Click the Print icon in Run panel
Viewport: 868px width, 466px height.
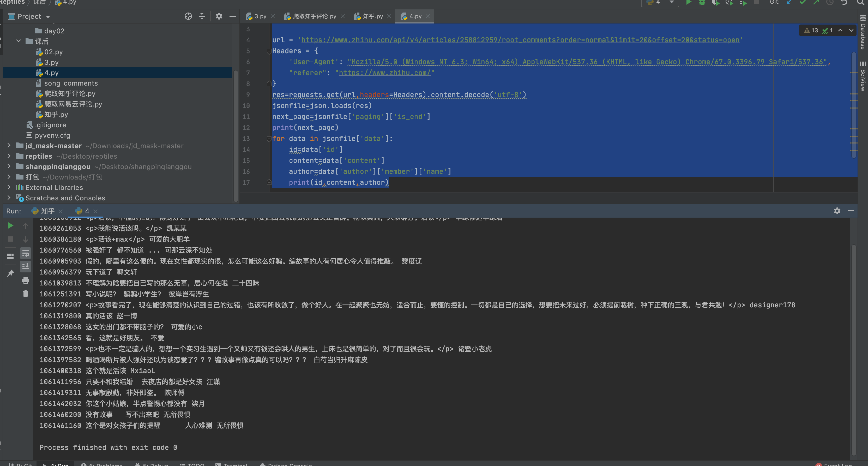(26, 280)
